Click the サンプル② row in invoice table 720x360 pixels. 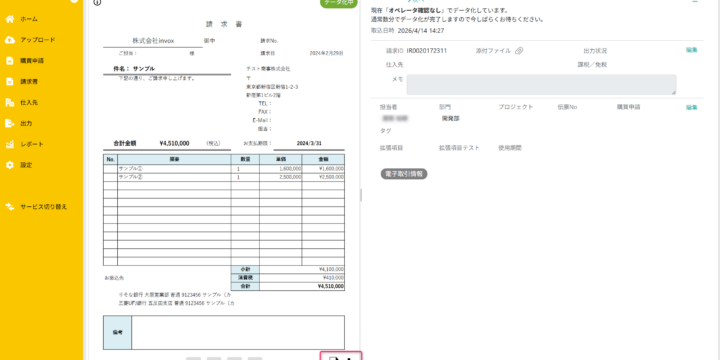(x=224, y=177)
